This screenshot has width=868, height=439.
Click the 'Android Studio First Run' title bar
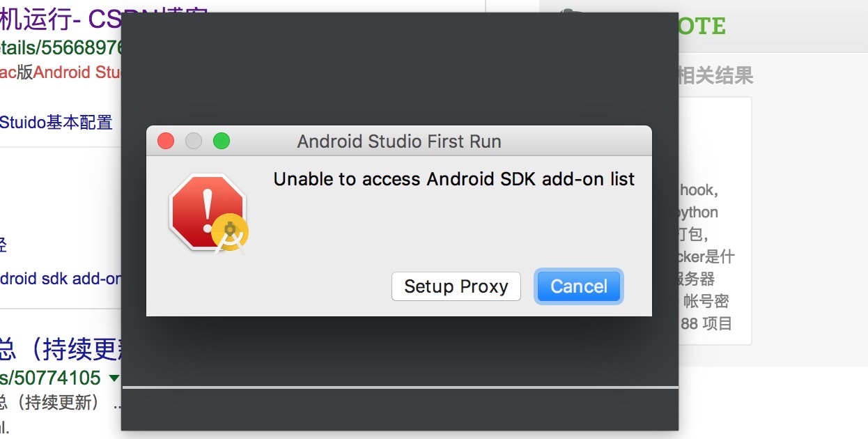[399, 141]
